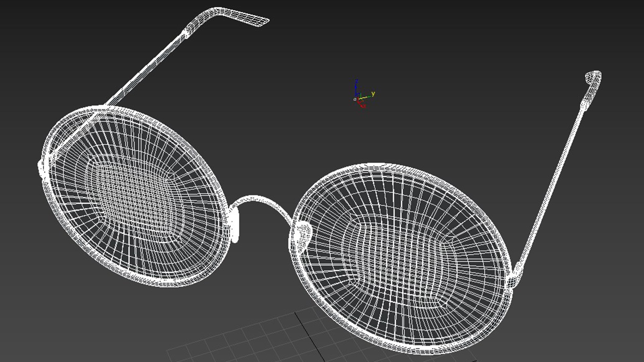Click the XYZ axis gizmo in the viewport
Screen dimensions: 644x362
point(364,95)
